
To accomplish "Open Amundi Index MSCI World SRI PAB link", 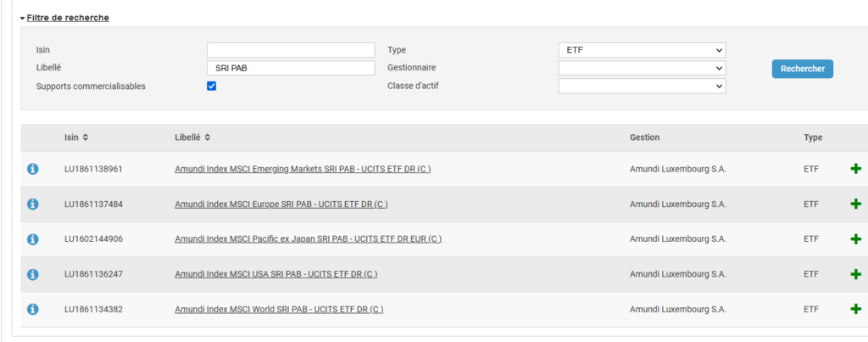I will click(x=279, y=309).
